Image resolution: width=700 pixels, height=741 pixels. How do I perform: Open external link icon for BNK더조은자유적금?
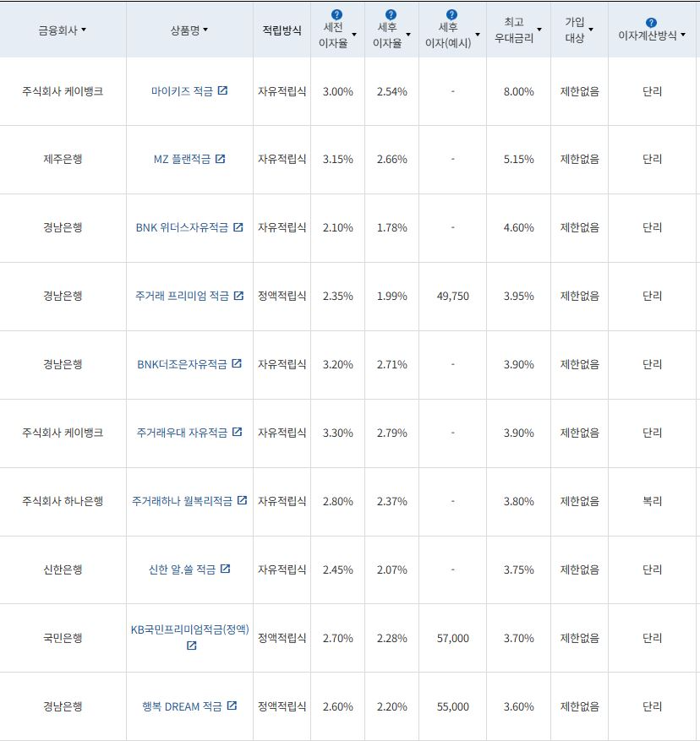pos(237,363)
